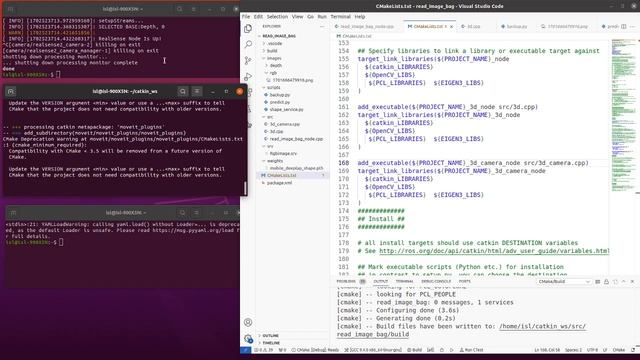
Task: Click the catkin_ws terminal scrollbar
Action: tap(245, 188)
